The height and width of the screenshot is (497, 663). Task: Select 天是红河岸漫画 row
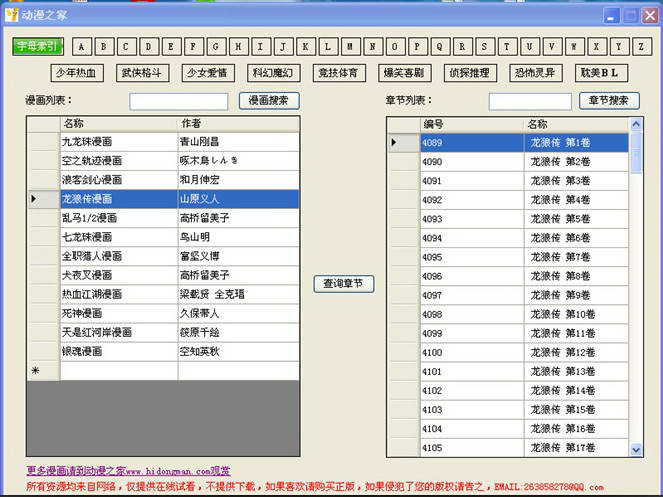pos(163,332)
